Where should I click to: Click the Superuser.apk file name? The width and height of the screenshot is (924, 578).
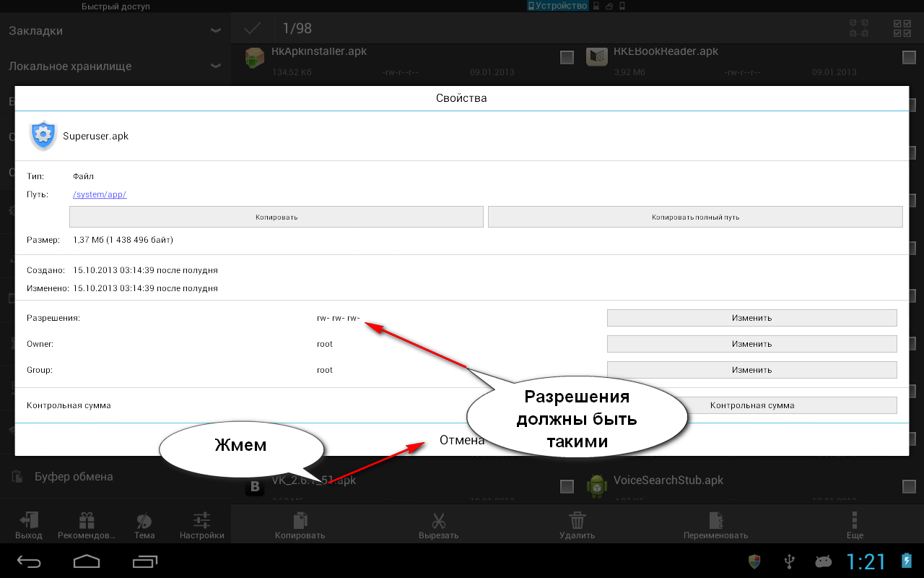[95, 136]
